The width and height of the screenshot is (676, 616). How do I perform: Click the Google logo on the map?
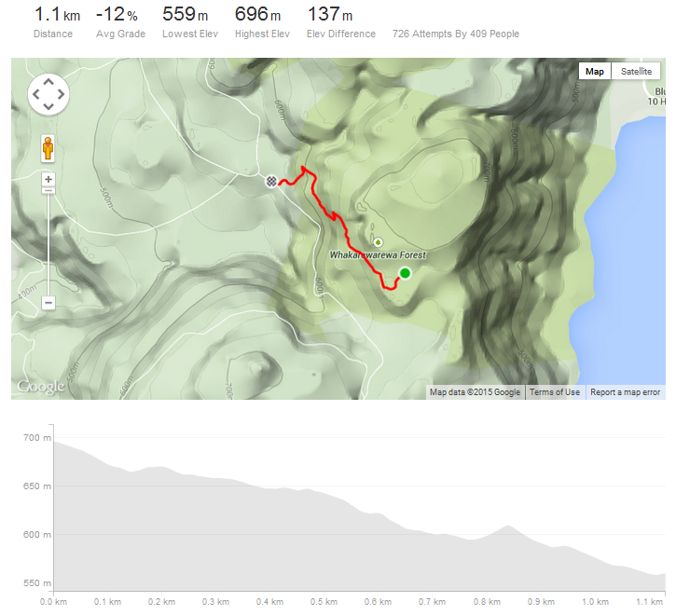click(x=41, y=387)
